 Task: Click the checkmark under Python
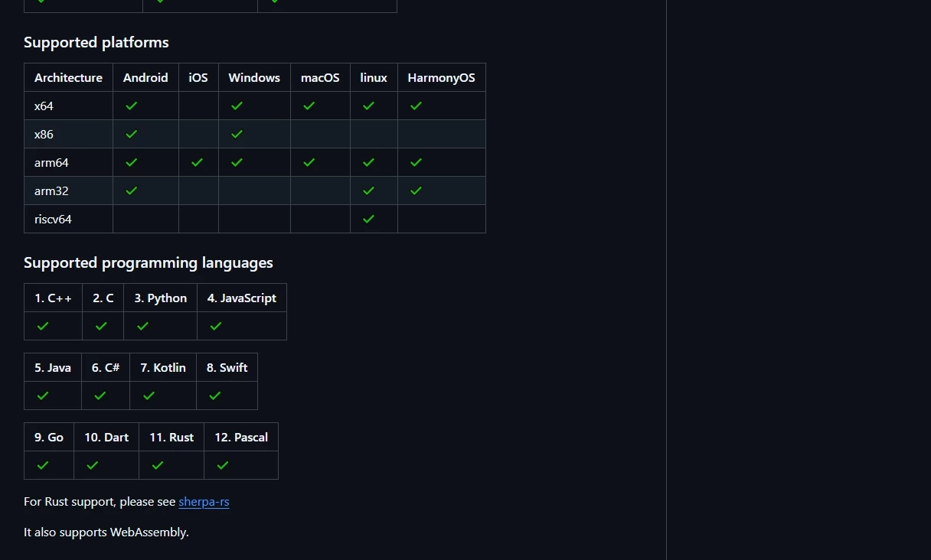[142, 327]
